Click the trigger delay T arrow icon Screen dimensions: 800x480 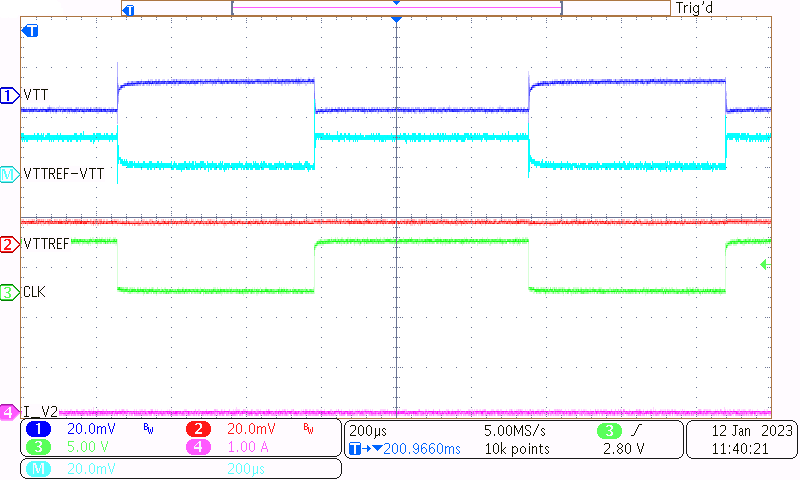point(365,449)
